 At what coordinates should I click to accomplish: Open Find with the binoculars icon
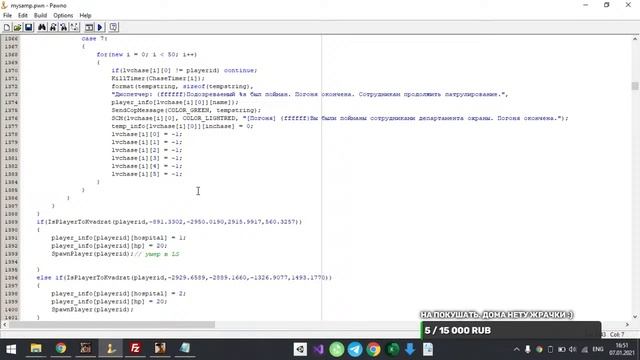pos(42,27)
